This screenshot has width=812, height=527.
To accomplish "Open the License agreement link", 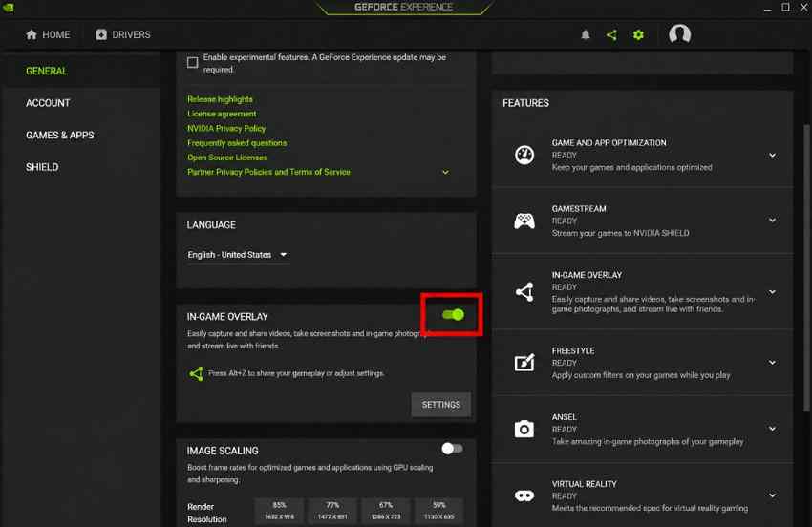I will (222, 114).
